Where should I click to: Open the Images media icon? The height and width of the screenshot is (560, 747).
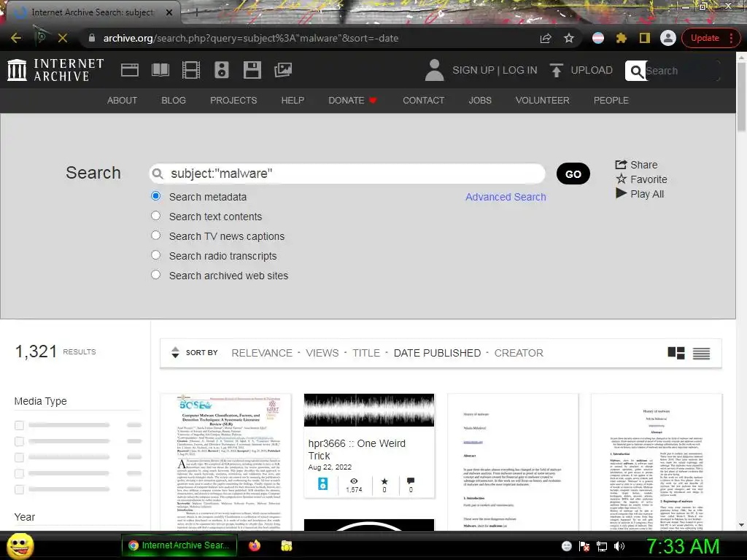click(283, 70)
